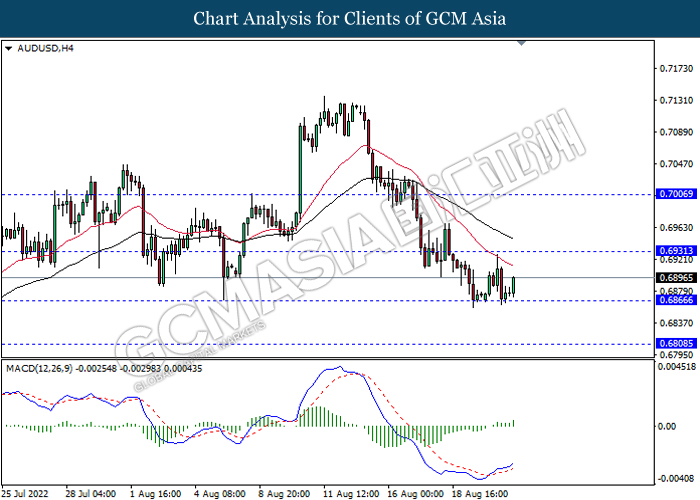
Task: Select the 0.68085 support level label
Action: [676, 343]
